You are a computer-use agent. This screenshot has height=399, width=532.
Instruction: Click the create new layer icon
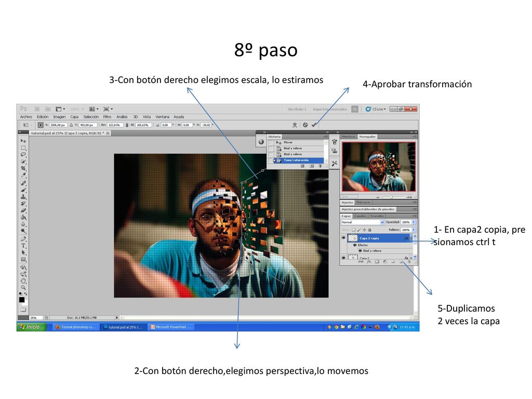[401, 262]
